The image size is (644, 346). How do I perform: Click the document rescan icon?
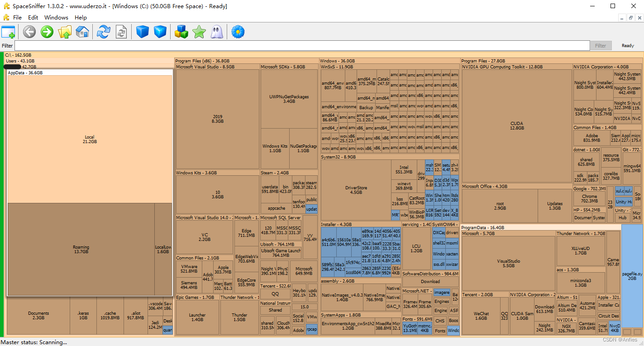pyautogui.click(x=121, y=32)
